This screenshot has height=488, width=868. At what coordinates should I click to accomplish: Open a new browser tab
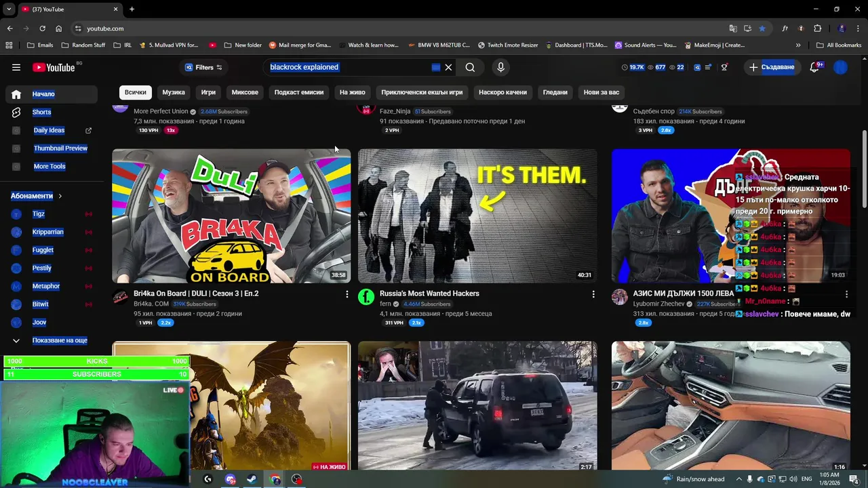(132, 9)
